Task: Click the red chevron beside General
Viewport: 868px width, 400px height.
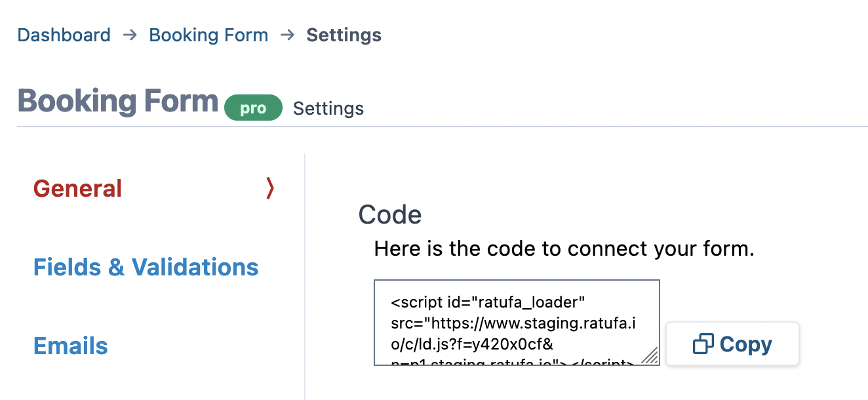Action: pyautogui.click(x=269, y=188)
